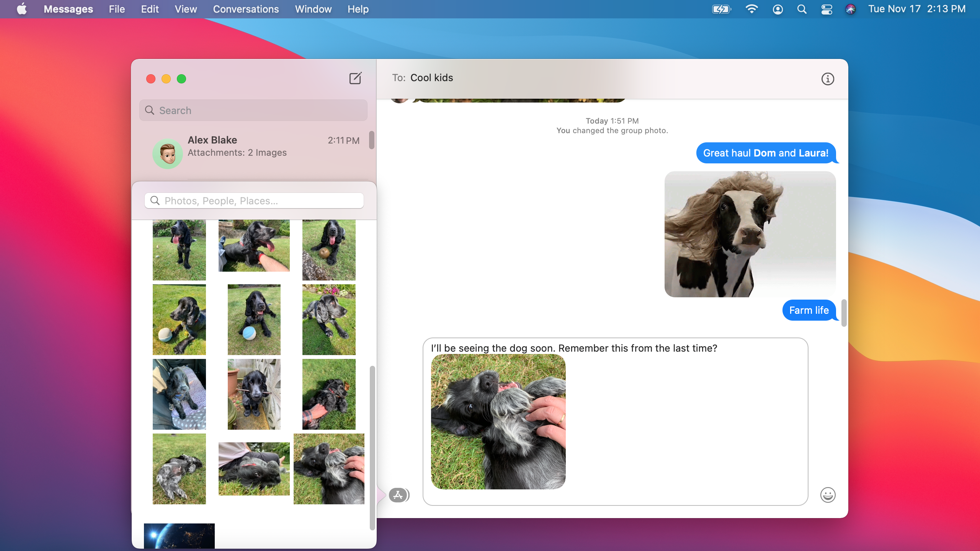Open the Apple menu
This screenshot has height=551, width=980.
pyautogui.click(x=22, y=9)
